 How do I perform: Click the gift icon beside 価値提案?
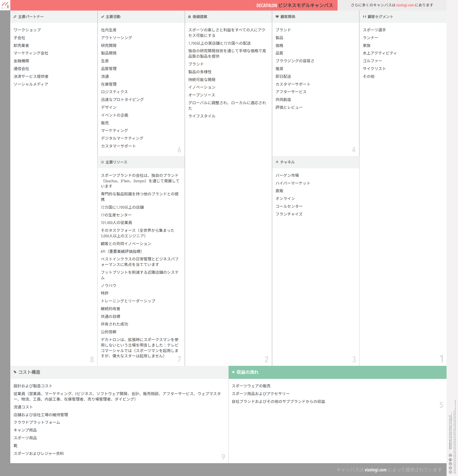(x=189, y=17)
